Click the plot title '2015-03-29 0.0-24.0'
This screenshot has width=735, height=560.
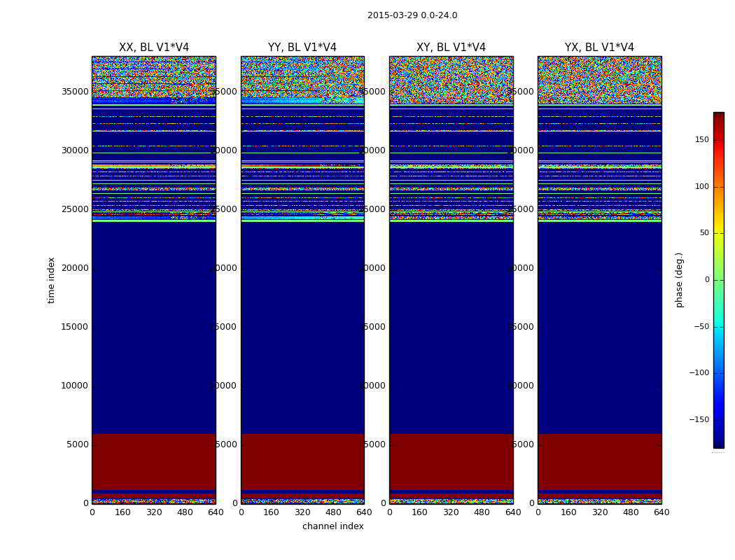[412, 15]
